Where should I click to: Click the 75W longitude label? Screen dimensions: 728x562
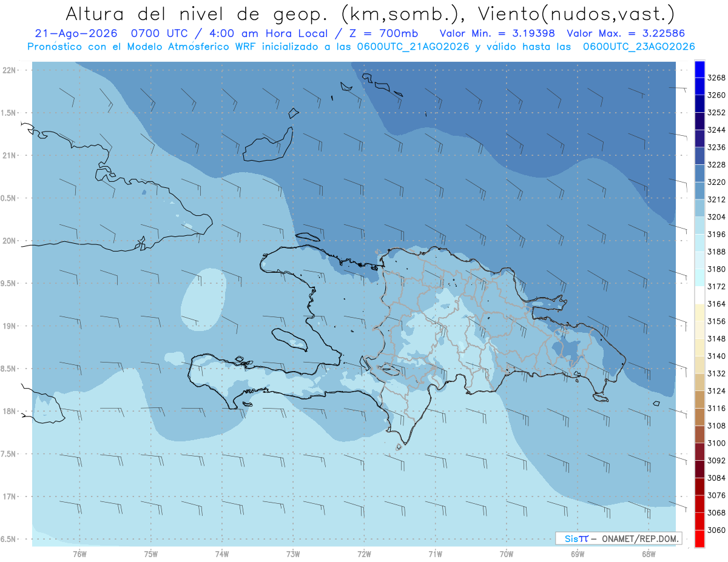(x=151, y=554)
